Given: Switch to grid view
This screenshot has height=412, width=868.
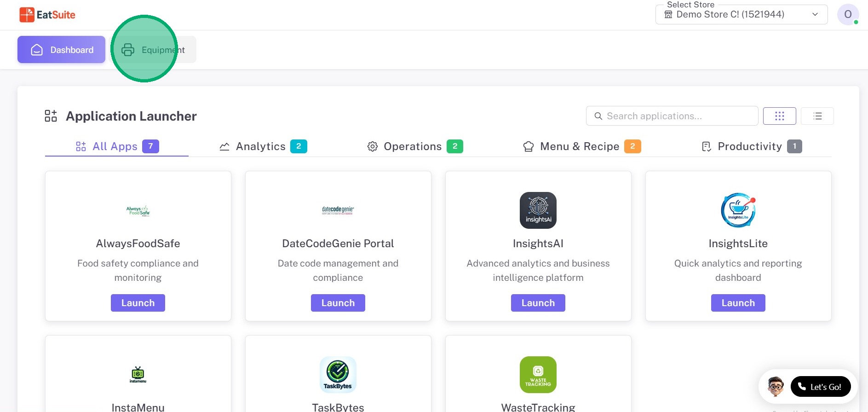Looking at the screenshot, I should click(x=779, y=116).
